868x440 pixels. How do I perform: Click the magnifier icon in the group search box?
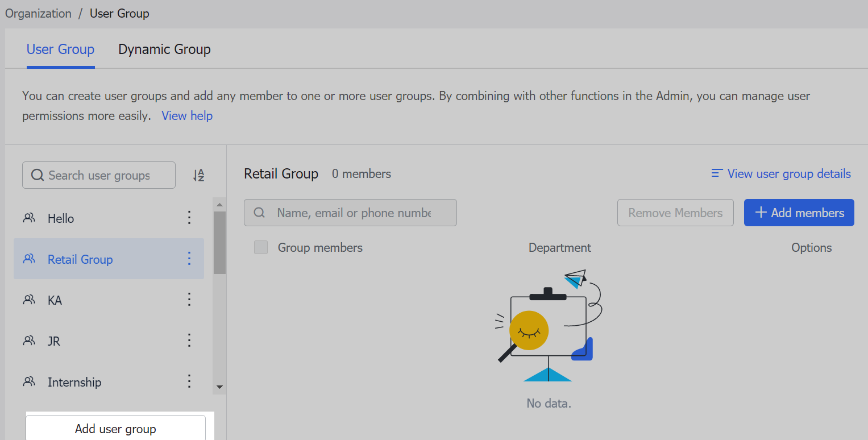point(37,175)
